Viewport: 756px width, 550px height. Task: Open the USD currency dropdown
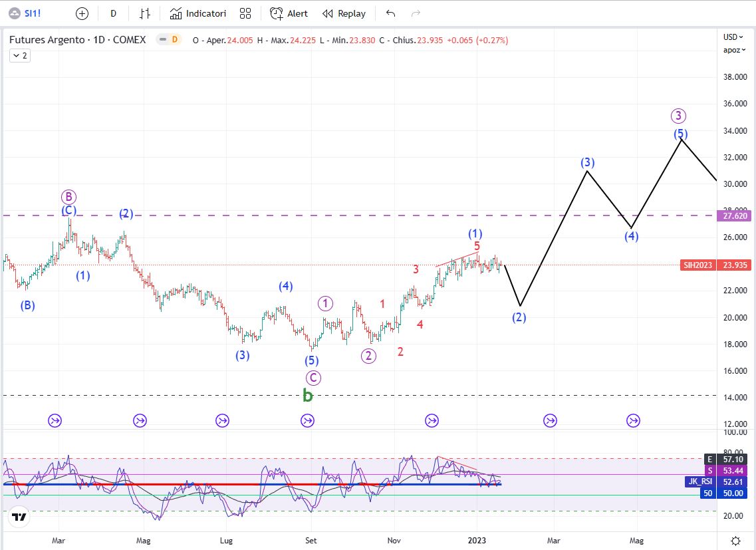coord(733,37)
